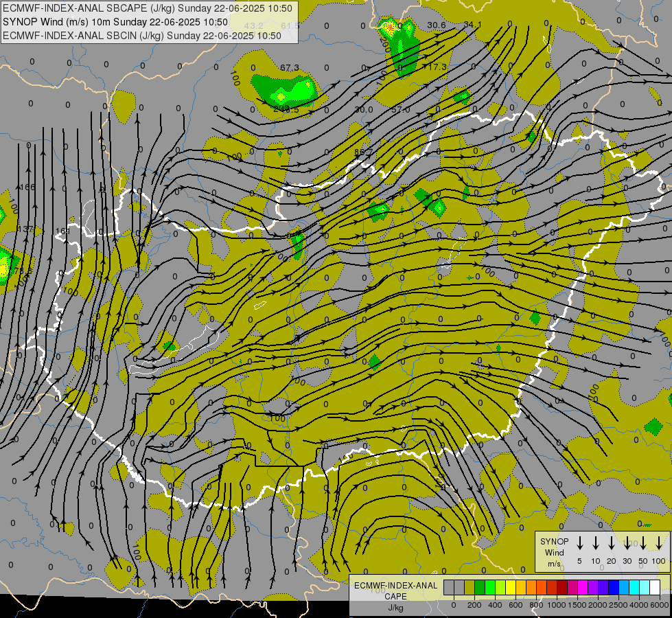672x618 pixels.
Task: Click the 2500 tick label in the CAPE legend
Action: pos(618,605)
